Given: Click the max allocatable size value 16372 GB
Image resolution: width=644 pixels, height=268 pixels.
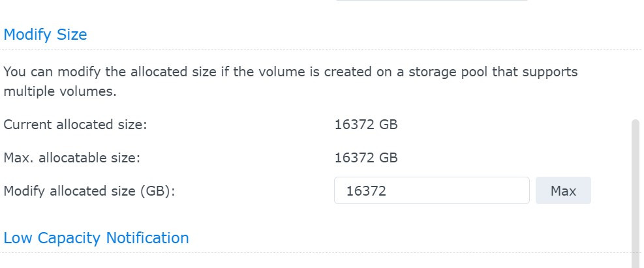Looking at the screenshot, I should [x=365, y=157].
